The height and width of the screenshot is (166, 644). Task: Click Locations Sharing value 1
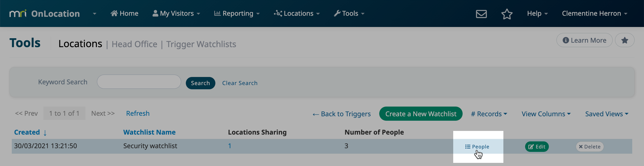pyautogui.click(x=229, y=146)
